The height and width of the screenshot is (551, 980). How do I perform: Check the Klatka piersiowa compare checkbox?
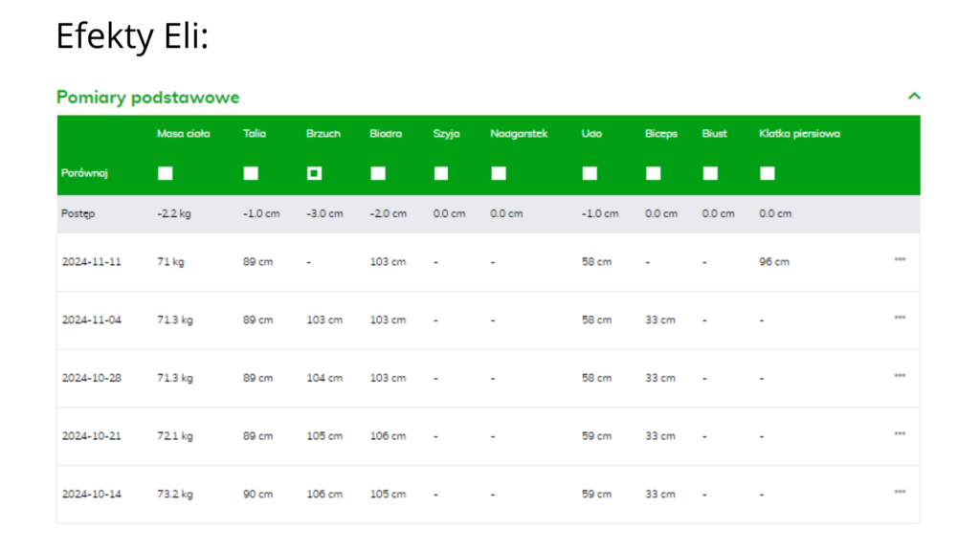tap(768, 173)
